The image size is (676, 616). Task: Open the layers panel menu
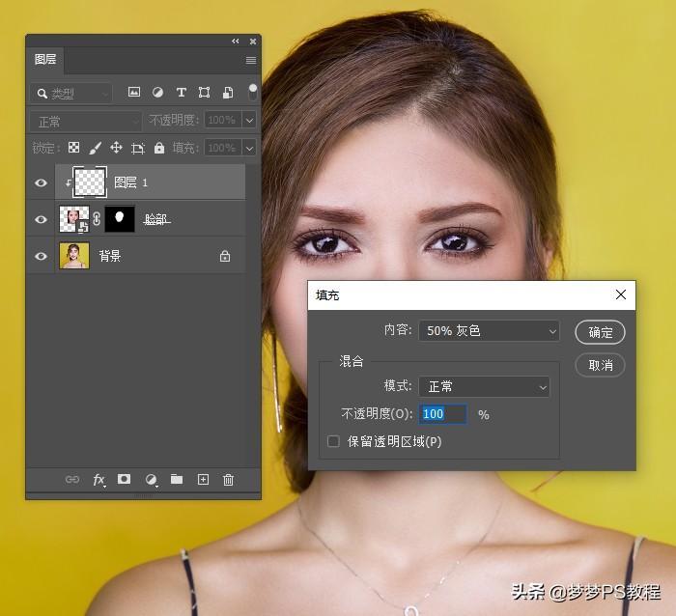click(251, 60)
